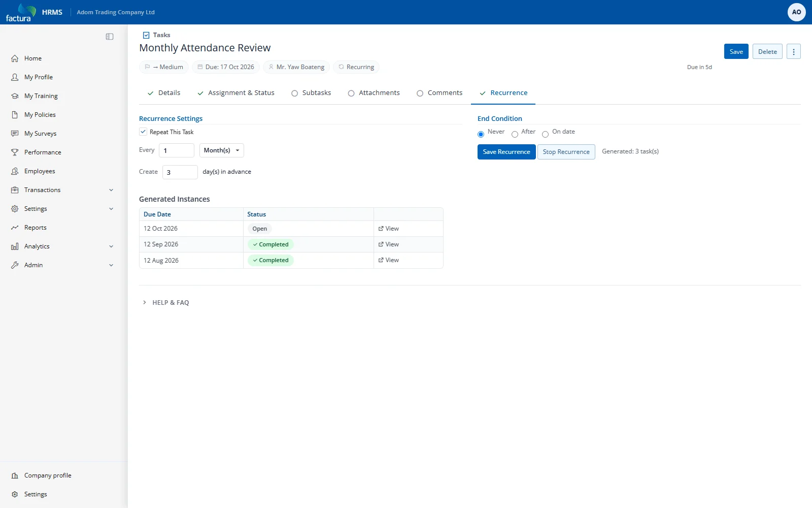Click the Reports chart line icon
The image size is (812, 508).
15,228
